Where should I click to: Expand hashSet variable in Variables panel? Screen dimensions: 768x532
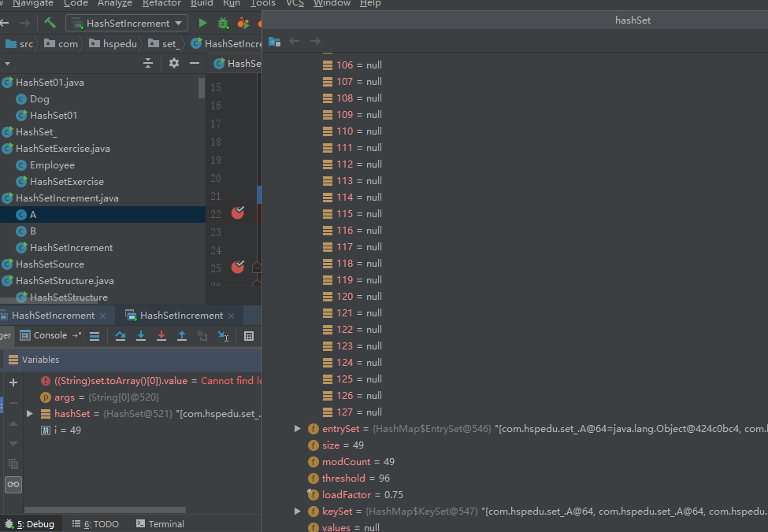(30, 414)
